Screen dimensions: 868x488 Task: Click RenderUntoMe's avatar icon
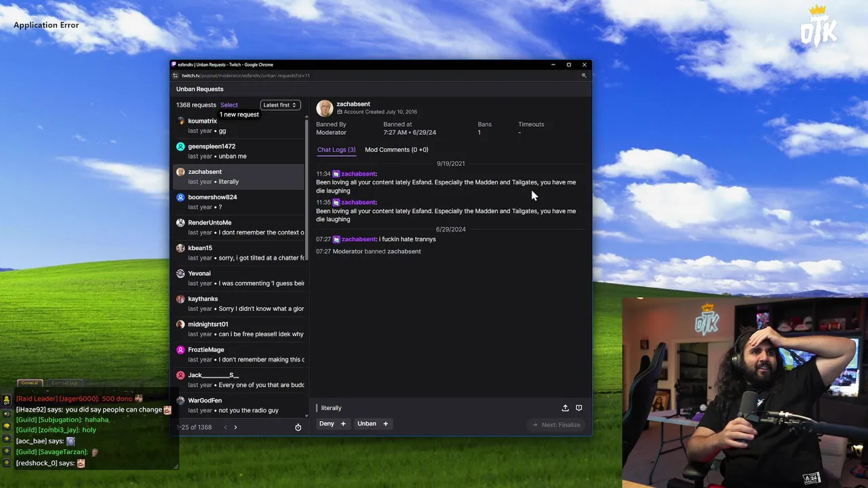click(180, 222)
